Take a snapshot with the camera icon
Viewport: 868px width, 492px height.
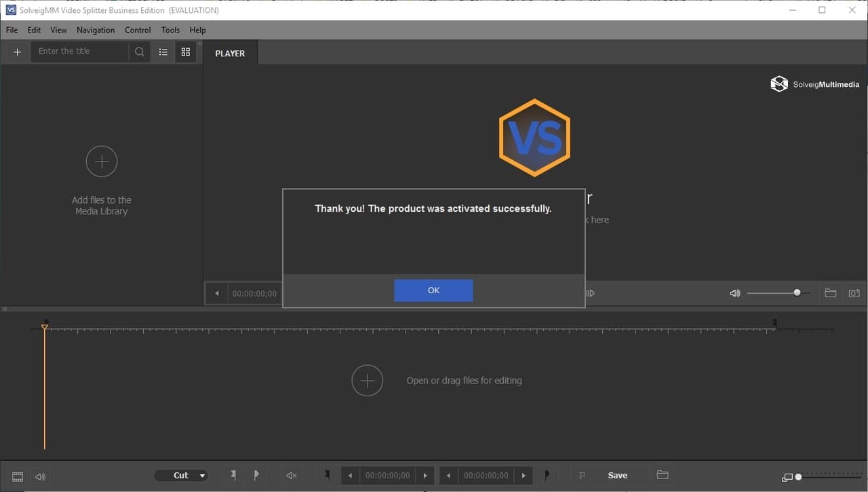[x=854, y=293]
